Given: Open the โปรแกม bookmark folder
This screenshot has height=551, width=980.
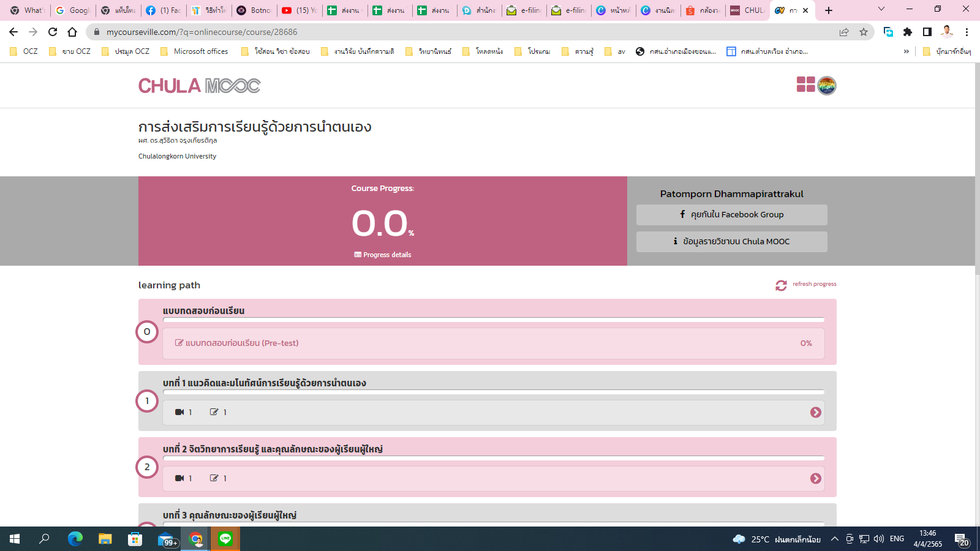Looking at the screenshot, I should pos(532,51).
